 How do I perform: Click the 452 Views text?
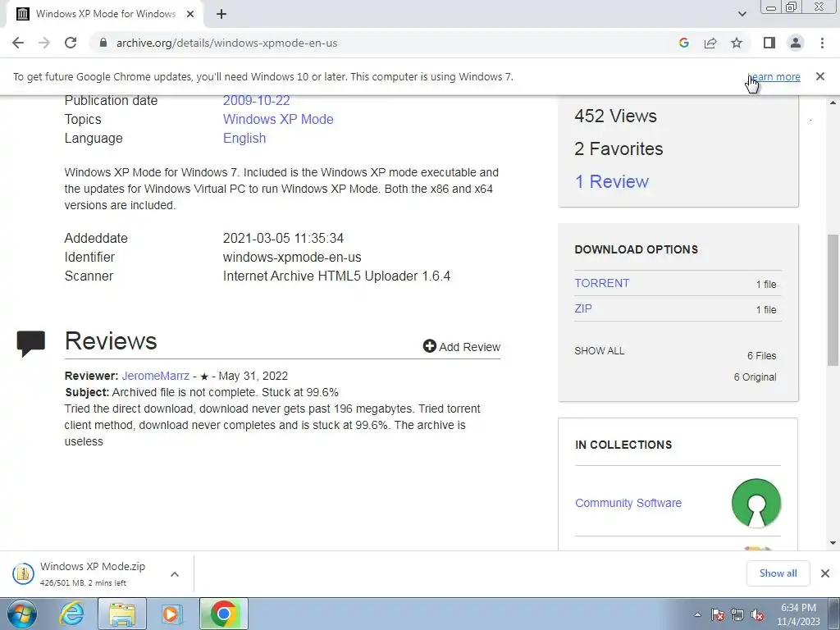point(615,116)
